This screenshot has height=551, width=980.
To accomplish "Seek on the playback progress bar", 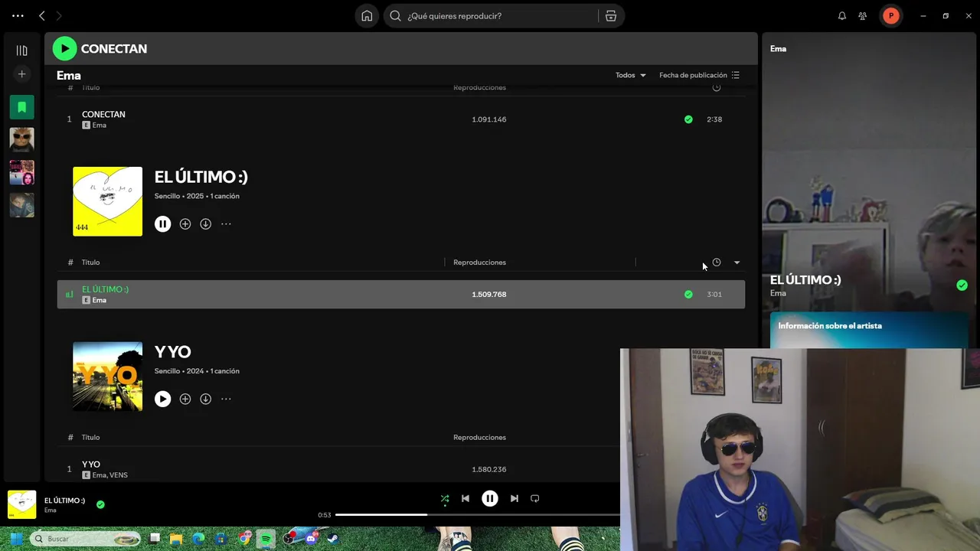I will [478, 515].
